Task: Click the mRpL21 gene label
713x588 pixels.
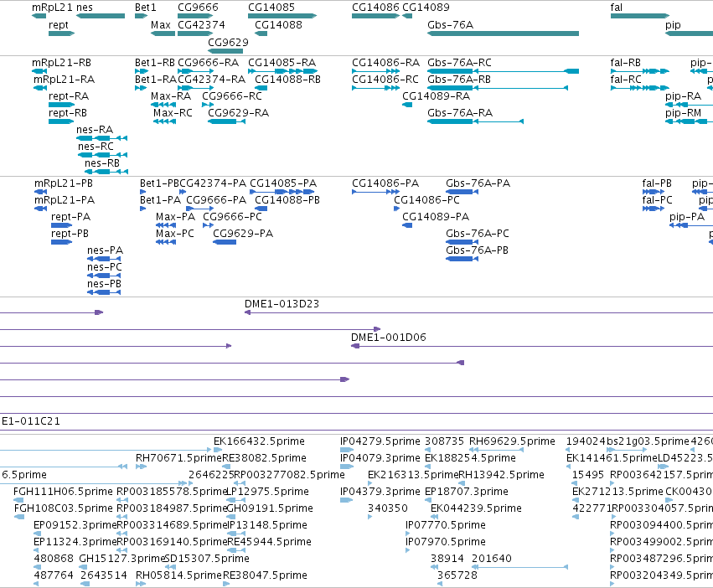Action: [52, 8]
